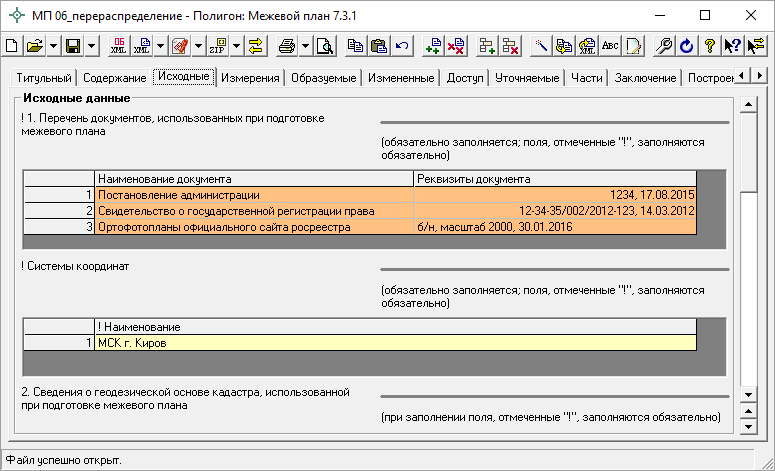Delete table row with red X icon
Viewport: 775px width, 471px height.
click(x=510, y=46)
